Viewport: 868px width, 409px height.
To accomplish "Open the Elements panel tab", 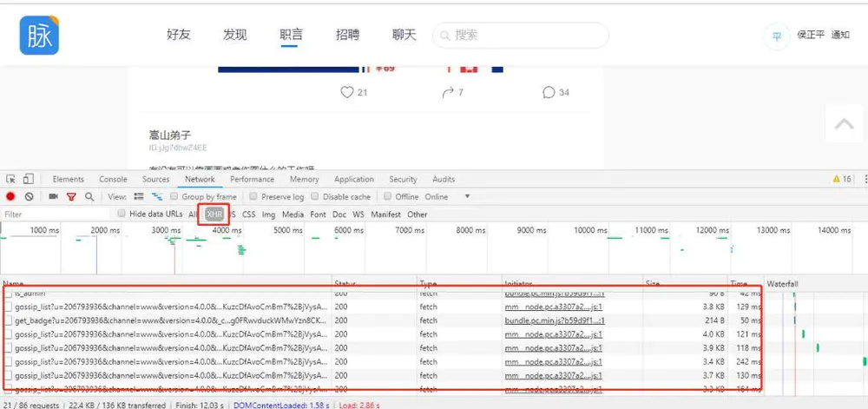I will 68,179.
